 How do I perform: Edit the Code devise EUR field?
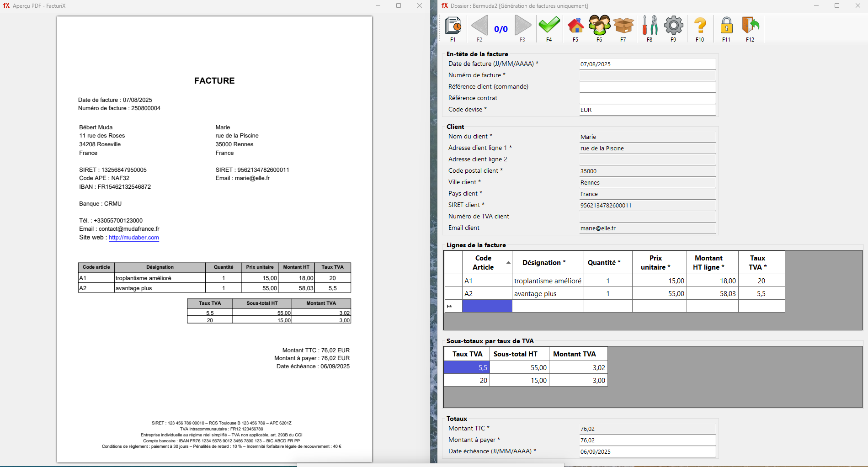tap(647, 110)
